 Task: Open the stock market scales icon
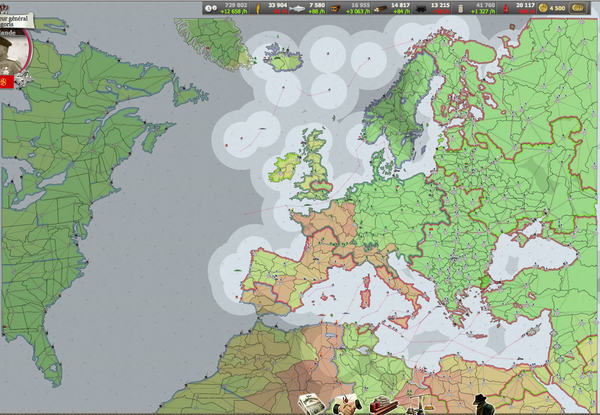418,405
